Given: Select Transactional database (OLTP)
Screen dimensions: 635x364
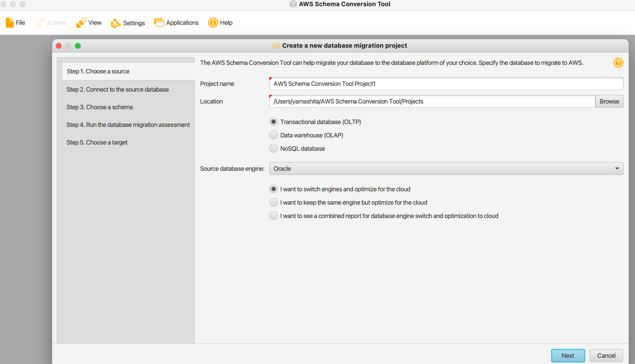Looking at the screenshot, I should [x=273, y=121].
